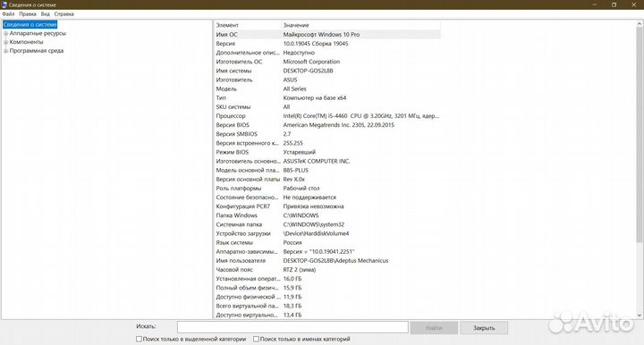
Task: Select Компоненты tree item
Action: 26,42
